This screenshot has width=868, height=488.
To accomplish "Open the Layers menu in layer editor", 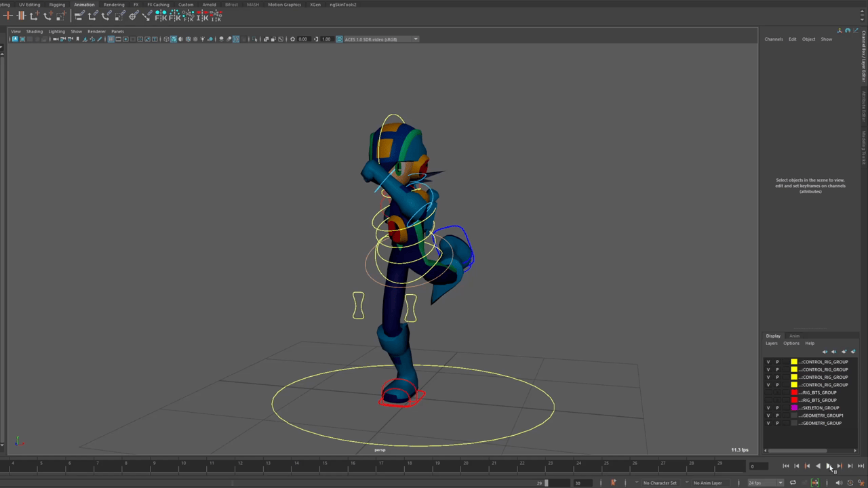I will pyautogui.click(x=772, y=343).
